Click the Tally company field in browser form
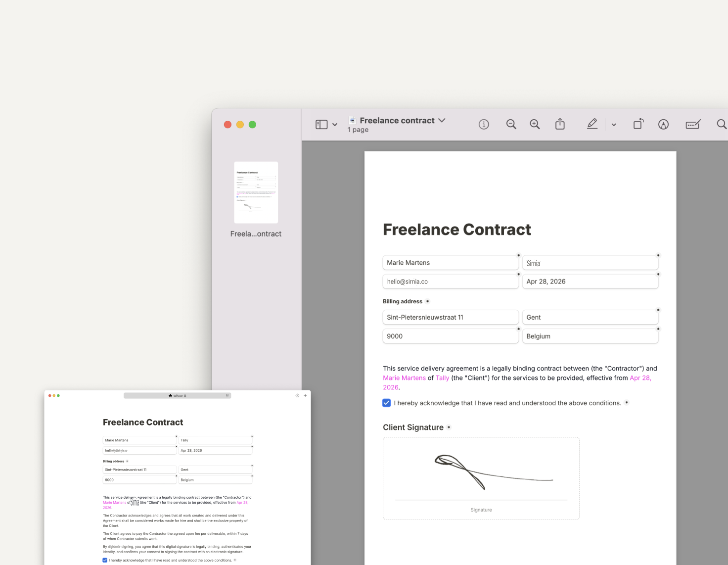This screenshot has width=728, height=565. [215, 440]
